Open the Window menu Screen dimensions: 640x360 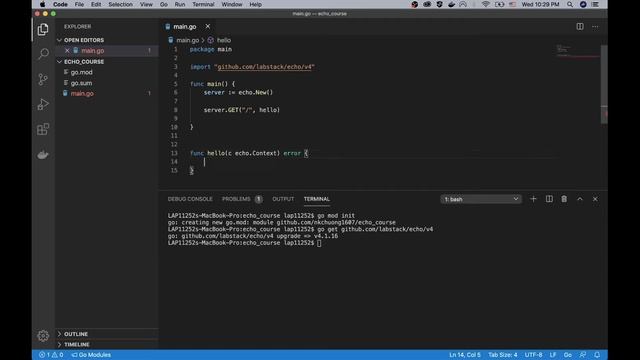click(x=232, y=4)
